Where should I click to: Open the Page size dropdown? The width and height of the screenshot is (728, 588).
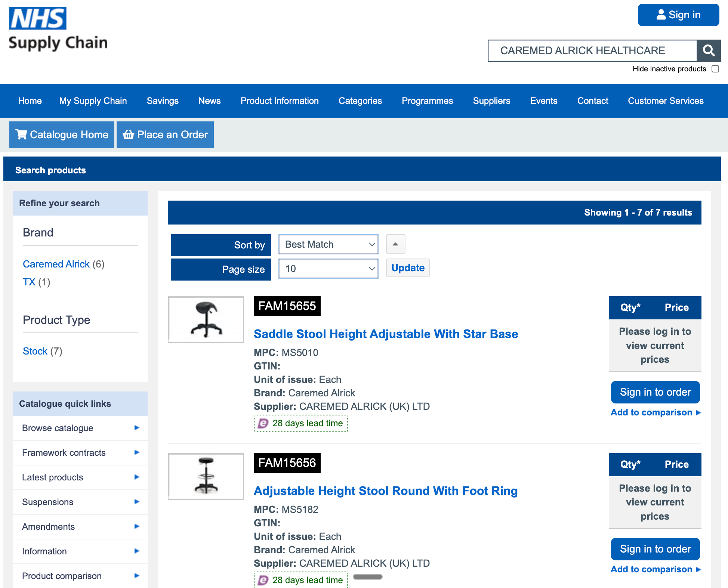[x=328, y=269]
